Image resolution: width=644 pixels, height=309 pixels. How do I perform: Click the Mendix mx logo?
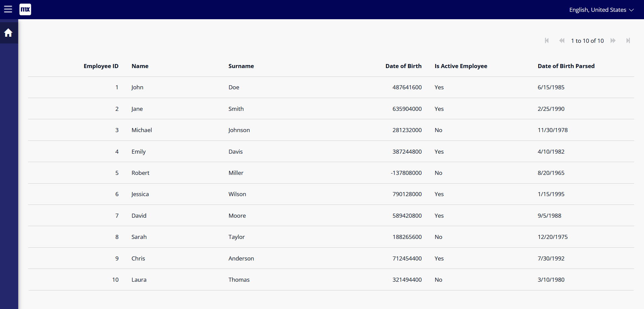[x=25, y=9]
